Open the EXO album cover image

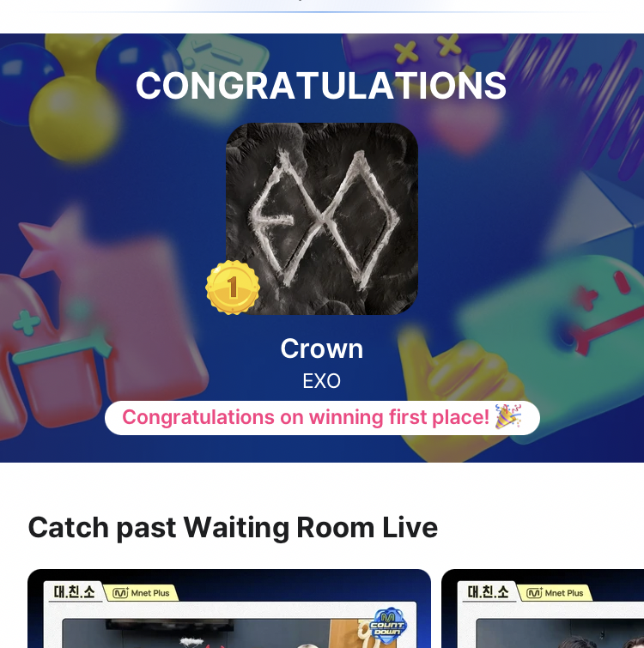322,219
